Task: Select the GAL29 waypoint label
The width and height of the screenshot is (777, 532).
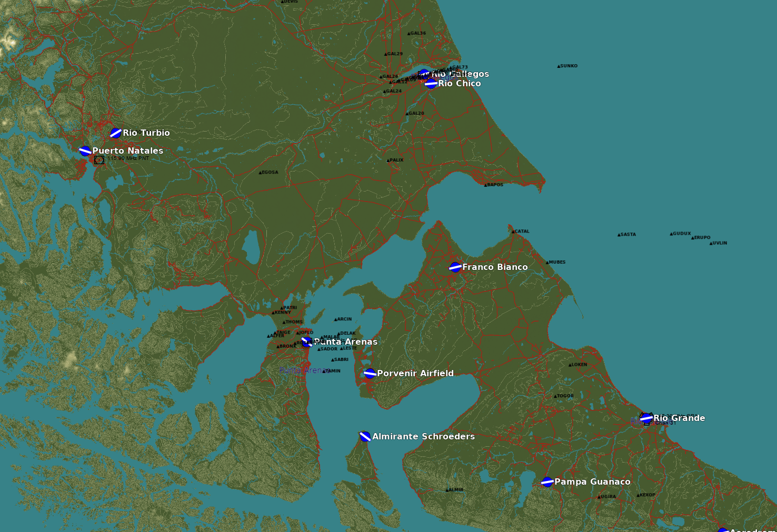Action: coord(395,54)
